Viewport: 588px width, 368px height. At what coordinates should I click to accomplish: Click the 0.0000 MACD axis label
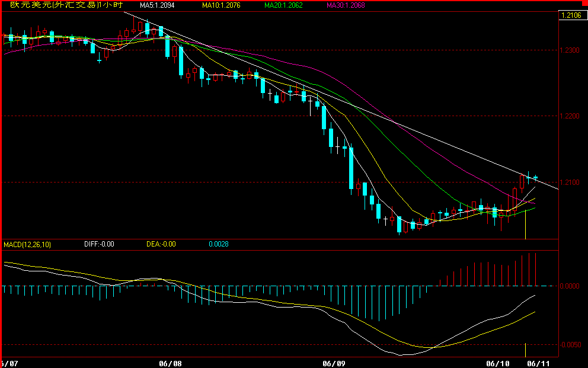pyautogui.click(x=571, y=286)
